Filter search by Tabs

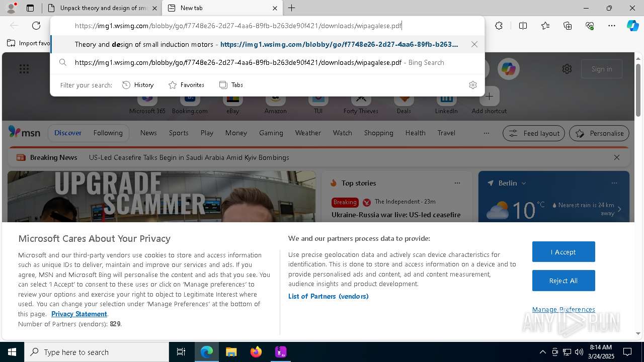click(x=231, y=85)
